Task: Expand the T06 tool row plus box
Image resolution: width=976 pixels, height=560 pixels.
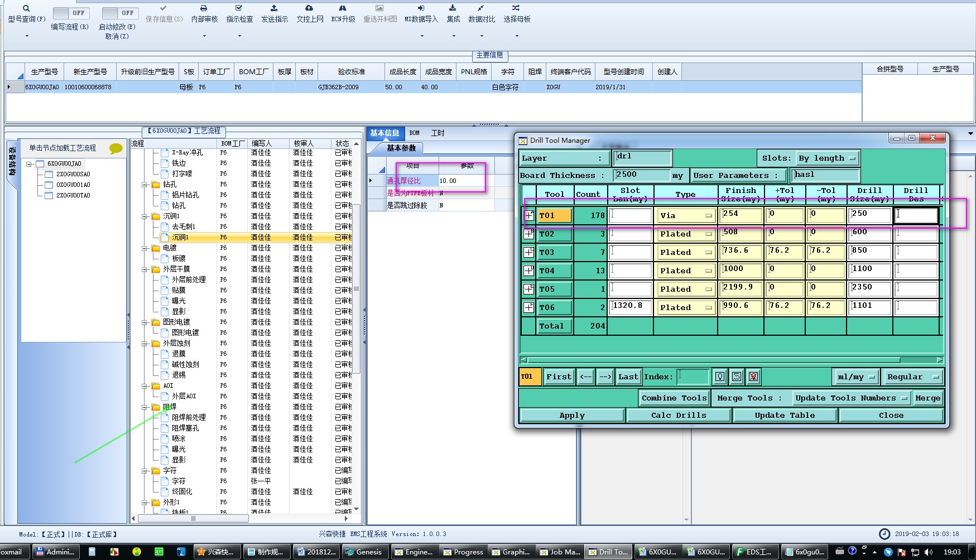Action: (x=529, y=307)
